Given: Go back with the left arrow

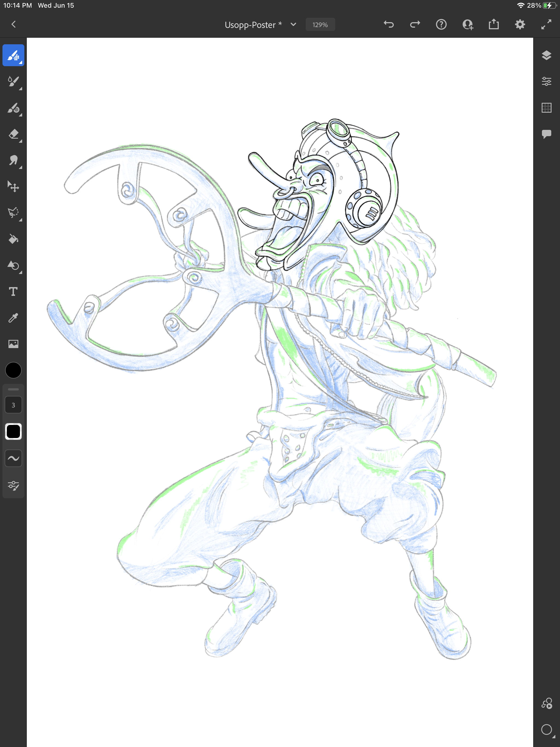Looking at the screenshot, I should 13,24.
